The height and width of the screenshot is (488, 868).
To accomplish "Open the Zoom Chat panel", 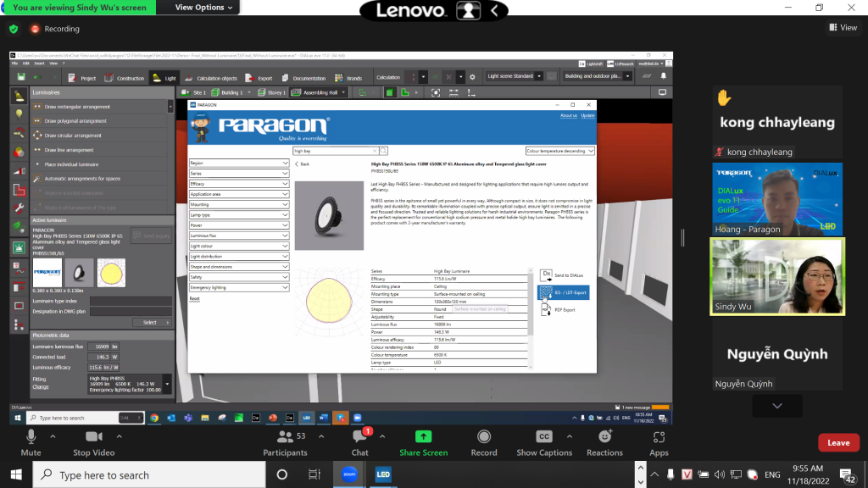I will pos(359,437).
